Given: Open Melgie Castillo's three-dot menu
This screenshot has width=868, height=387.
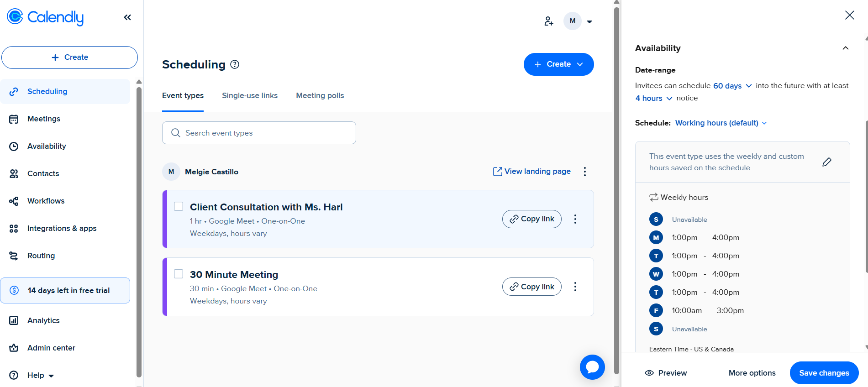Looking at the screenshot, I should point(585,172).
